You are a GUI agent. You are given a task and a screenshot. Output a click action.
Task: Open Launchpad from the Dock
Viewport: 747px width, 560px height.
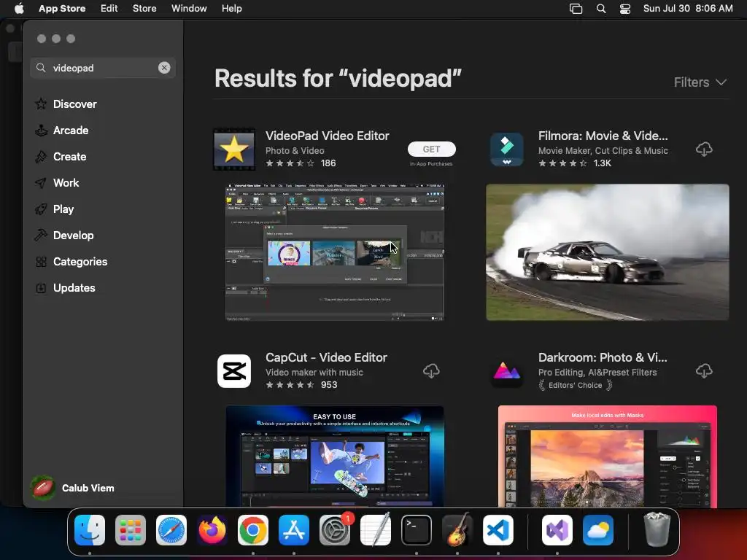click(131, 530)
